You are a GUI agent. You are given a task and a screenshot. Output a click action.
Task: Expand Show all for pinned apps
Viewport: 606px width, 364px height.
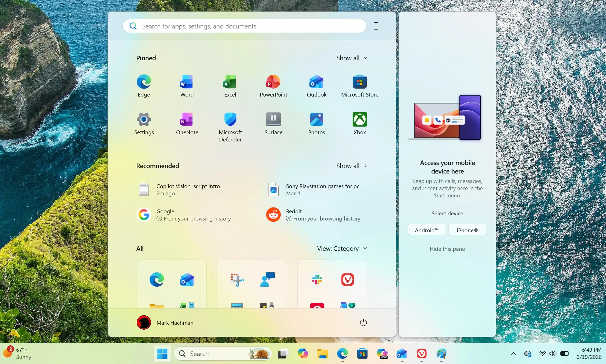click(352, 58)
